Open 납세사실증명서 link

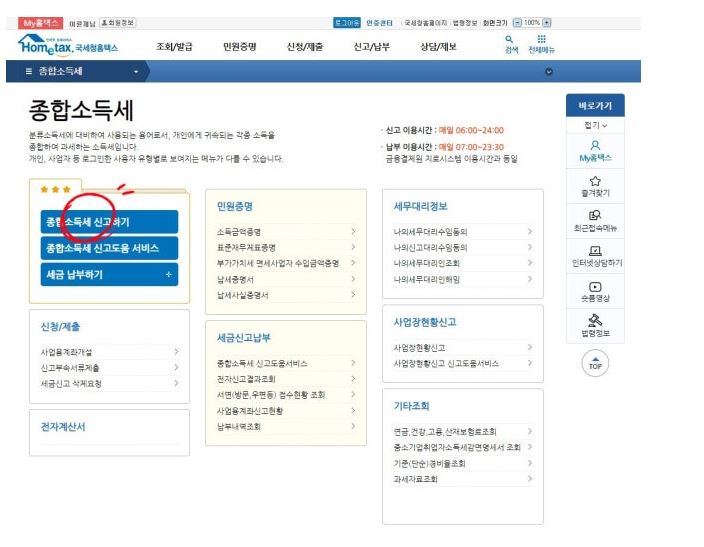[x=242, y=295]
